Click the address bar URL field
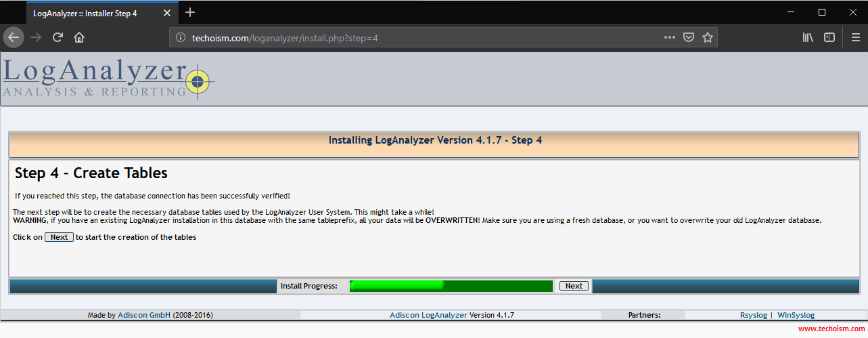This screenshot has height=338, width=868. (x=443, y=38)
